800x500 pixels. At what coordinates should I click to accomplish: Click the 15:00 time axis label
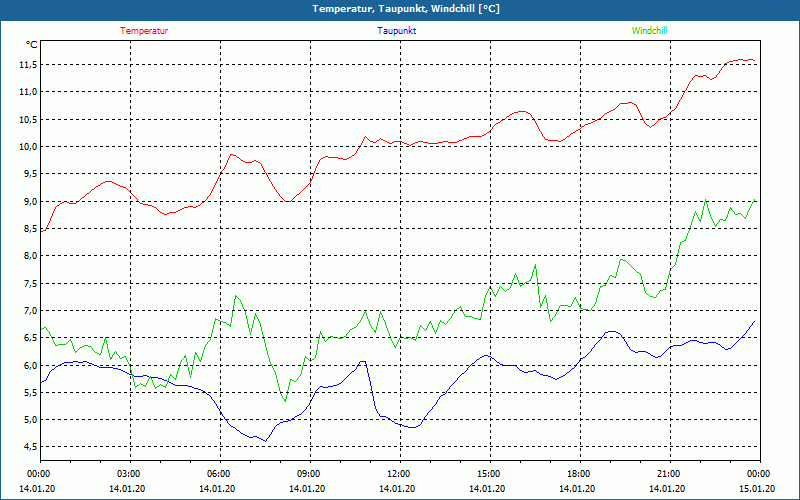coord(488,474)
